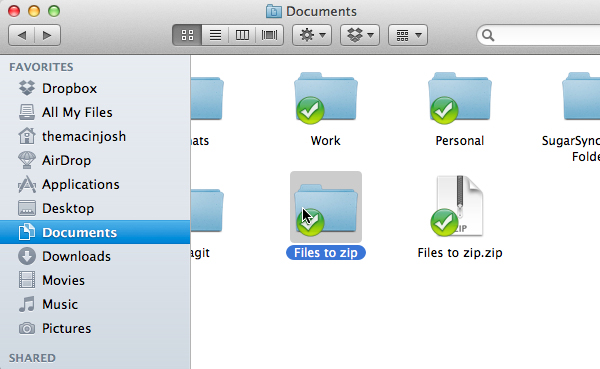Select Documents in the sidebar
The image size is (600, 369).
coord(95,232)
